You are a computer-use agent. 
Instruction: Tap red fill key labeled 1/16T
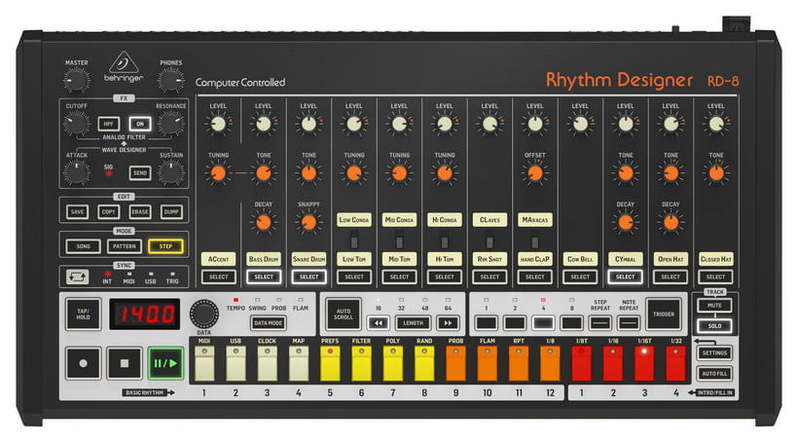point(644,364)
